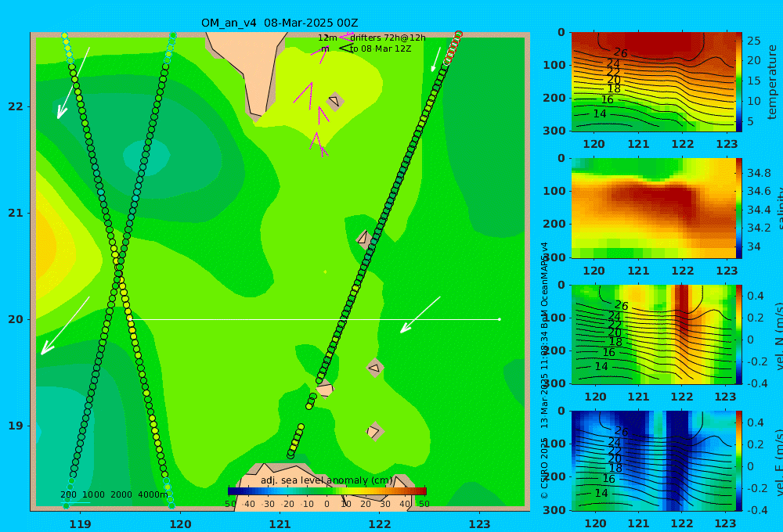This screenshot has height=532, width=783.
Task: Click the vel. N colorbar
Action: 739,334
